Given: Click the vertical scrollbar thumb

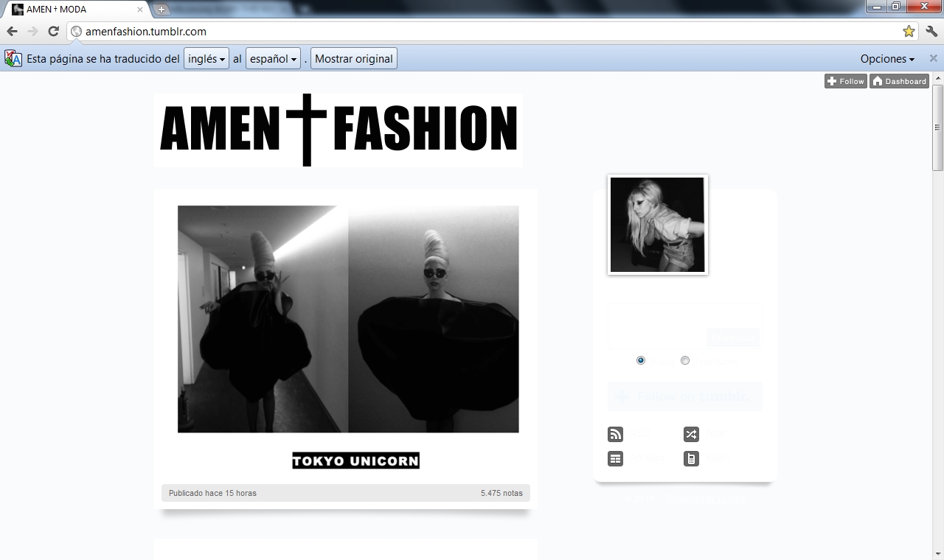Looking at the screenshot, I should (938, 127).
